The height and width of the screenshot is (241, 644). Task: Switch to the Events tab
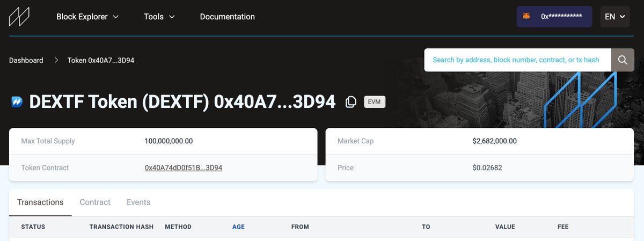[138, 202]
